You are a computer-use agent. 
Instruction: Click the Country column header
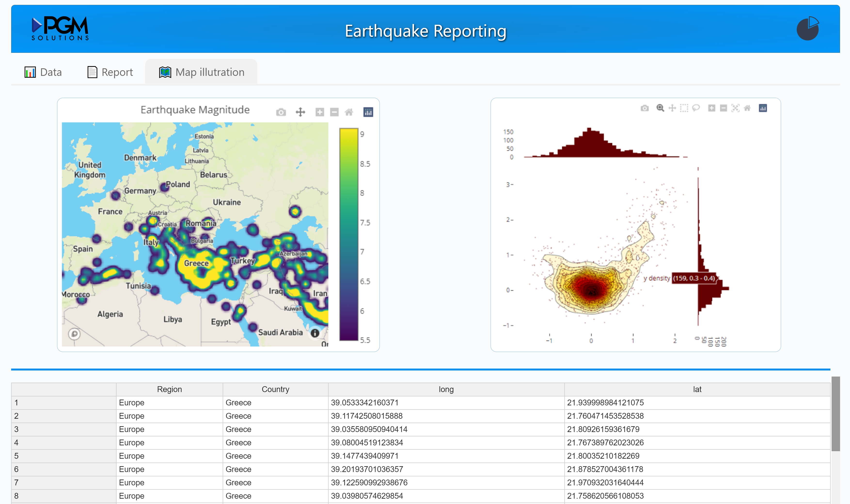(275, 389)
